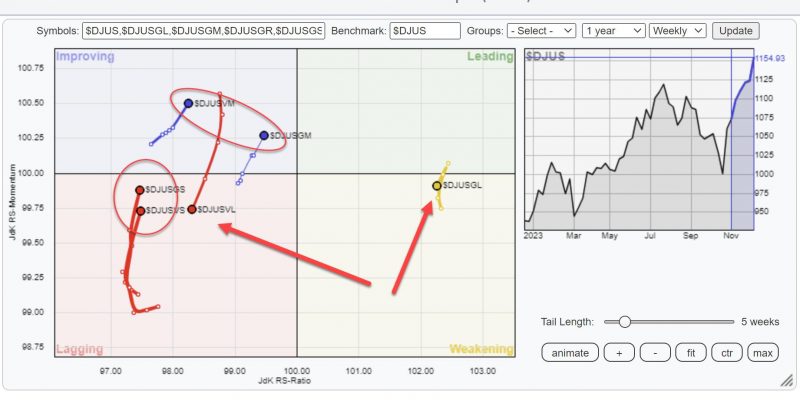Screen dimensions: 800x400
Task: Click the Leading quadrant label
Action: (x=490, y=56)
